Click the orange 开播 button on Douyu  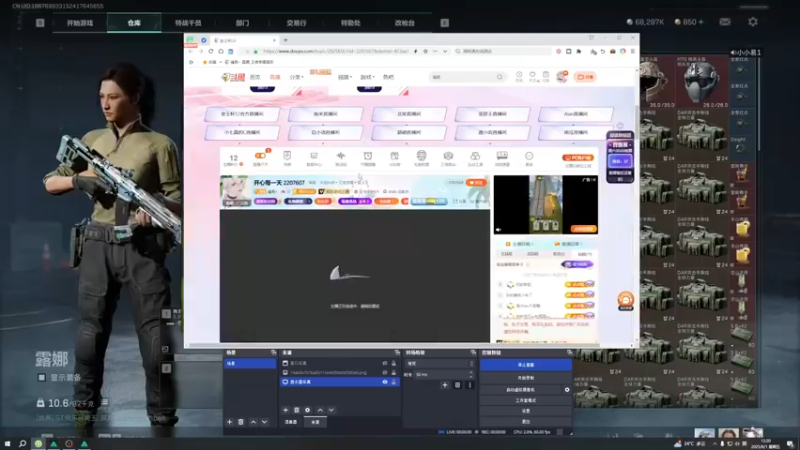tap(585, 77)
